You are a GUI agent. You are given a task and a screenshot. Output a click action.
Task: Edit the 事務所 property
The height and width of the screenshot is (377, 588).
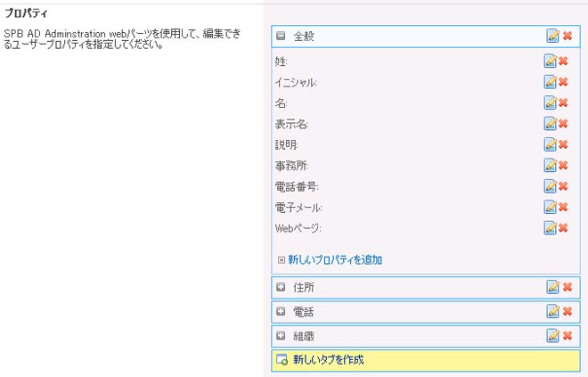pos(550,165)
